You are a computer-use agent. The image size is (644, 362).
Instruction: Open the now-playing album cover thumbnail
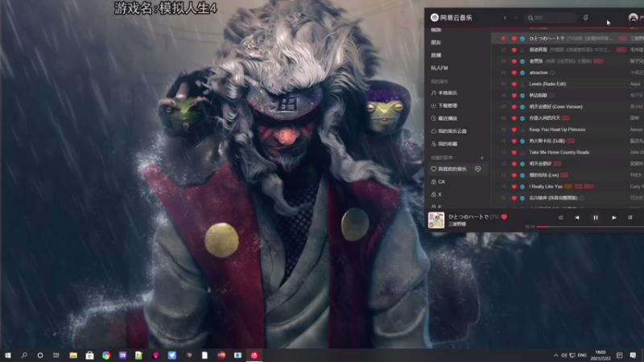click(x=436, y=220)
